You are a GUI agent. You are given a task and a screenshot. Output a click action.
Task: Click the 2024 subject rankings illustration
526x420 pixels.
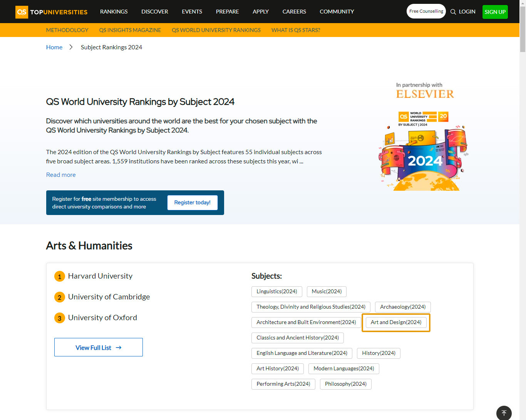(x=424, y=151)
